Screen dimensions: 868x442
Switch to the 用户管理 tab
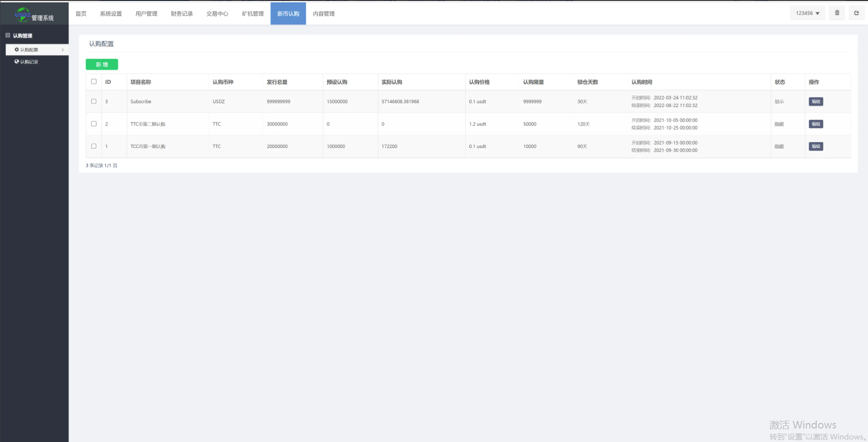coord(146,14)
